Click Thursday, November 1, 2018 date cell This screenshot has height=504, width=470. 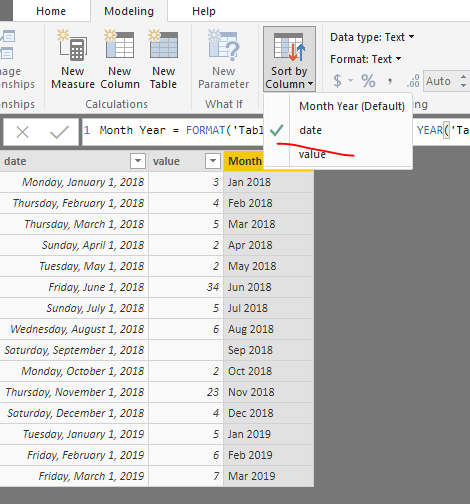point(74,392)
